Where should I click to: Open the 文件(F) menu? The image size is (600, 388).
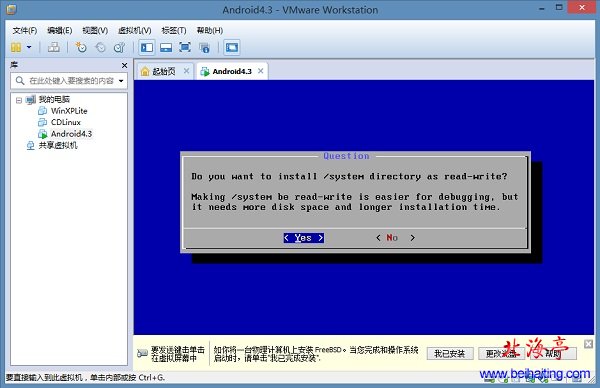[24, 30]
